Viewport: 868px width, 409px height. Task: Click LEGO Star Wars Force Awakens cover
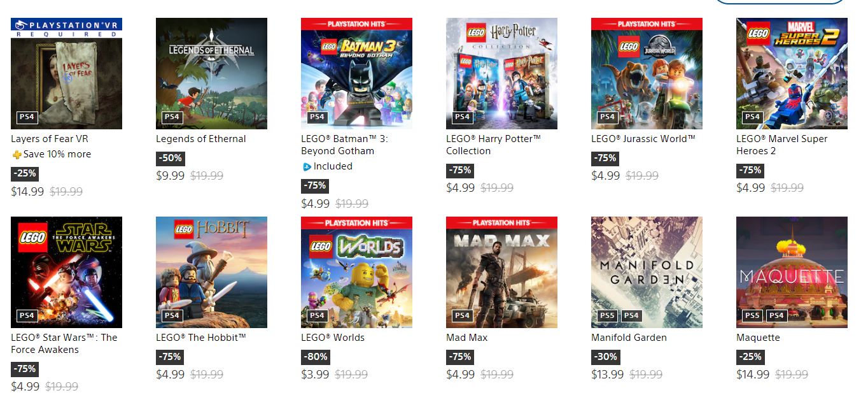click(66, 272)
